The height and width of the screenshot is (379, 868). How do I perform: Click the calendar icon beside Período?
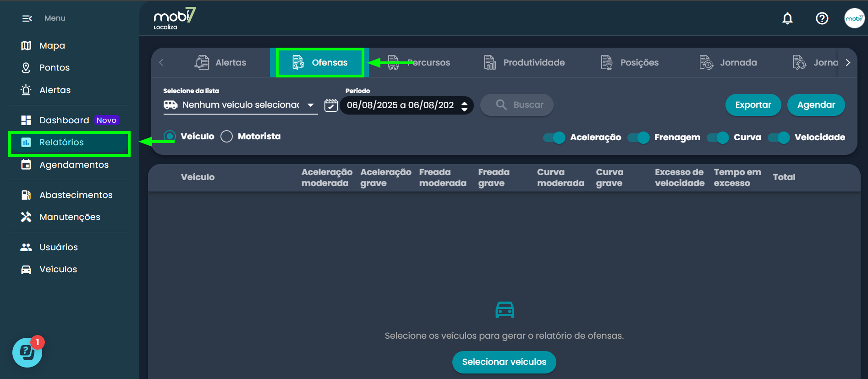[x=331, y=105]
